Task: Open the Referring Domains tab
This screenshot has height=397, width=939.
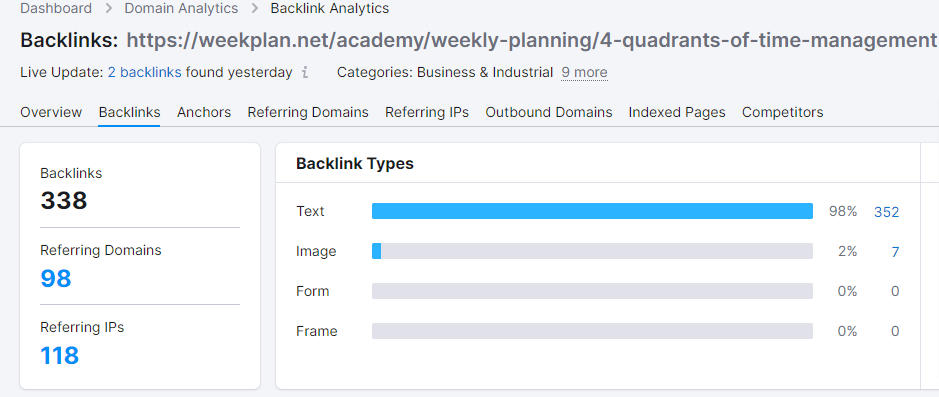Action: [x=308, y=112]
